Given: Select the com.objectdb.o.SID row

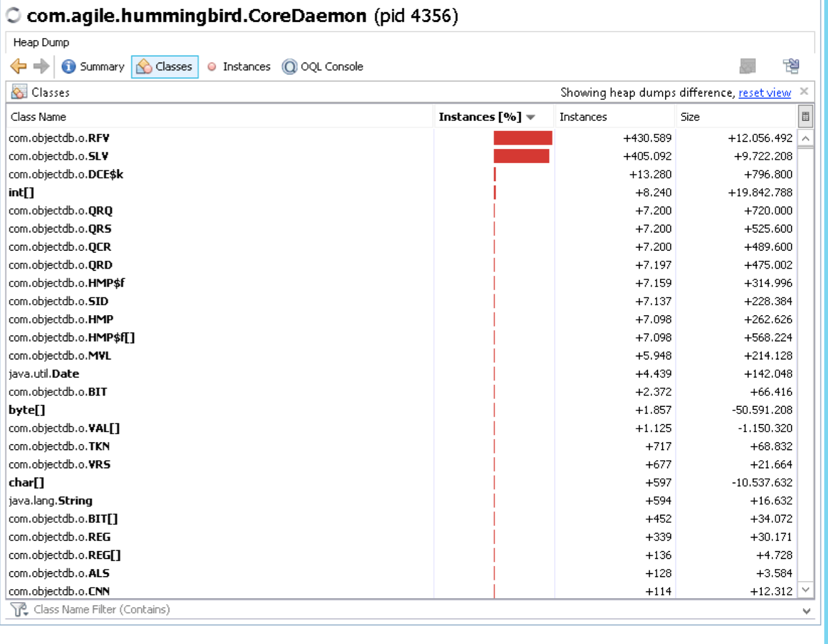Looking at the screenshot, I should click(401, 301).
